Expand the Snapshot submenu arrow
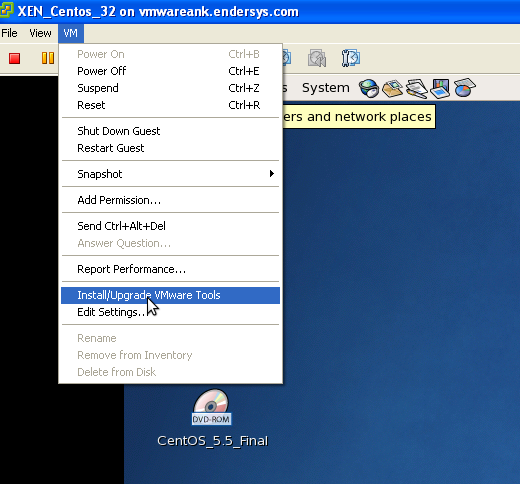520x484 pixels. coord(272,174)
